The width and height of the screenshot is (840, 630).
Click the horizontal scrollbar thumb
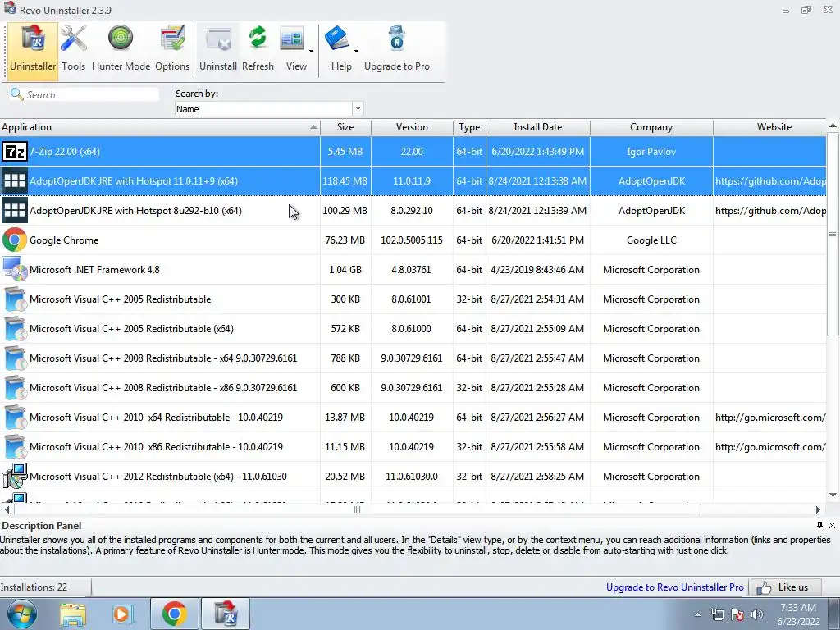[x=357, y=509]
